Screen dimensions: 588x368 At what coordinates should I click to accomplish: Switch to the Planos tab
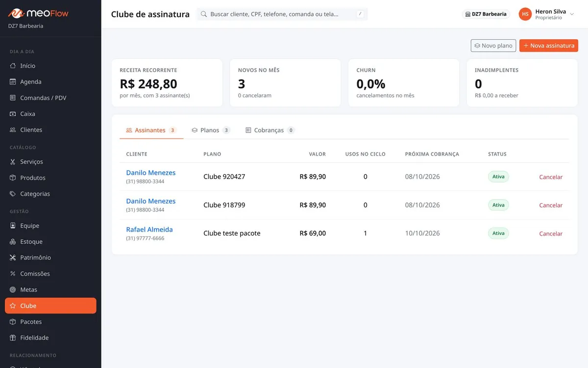pos(211,131)
